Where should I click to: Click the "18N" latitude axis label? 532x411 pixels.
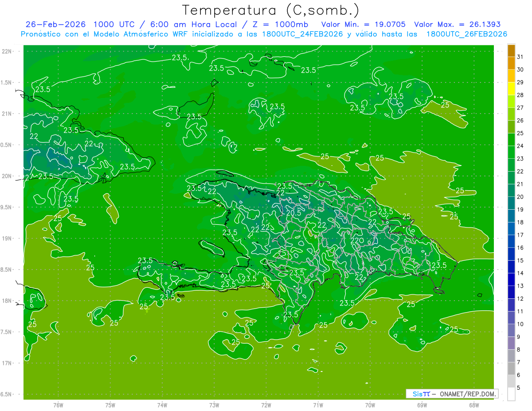click(7, 301)
